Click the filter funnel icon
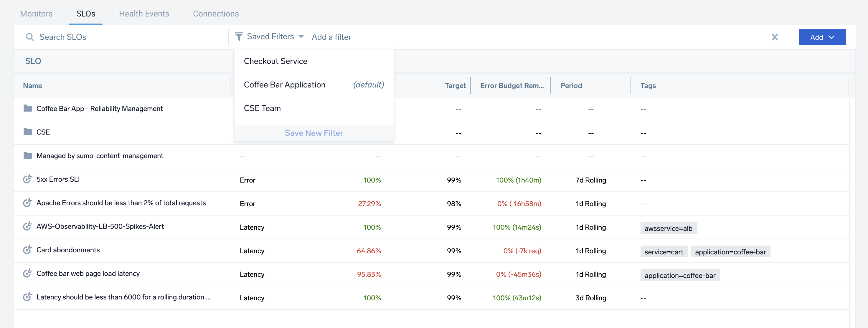This screenshot has width=868, height=328. tap(239, 37)
